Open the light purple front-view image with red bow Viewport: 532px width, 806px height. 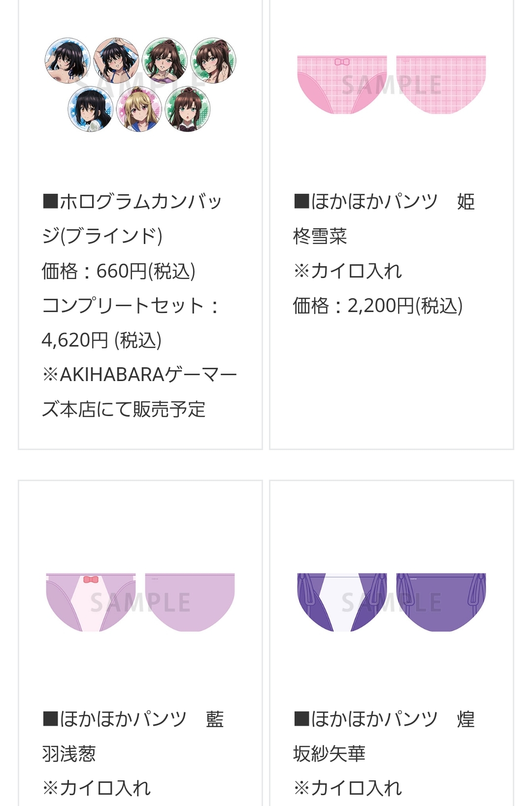click(x=91, y=602)
